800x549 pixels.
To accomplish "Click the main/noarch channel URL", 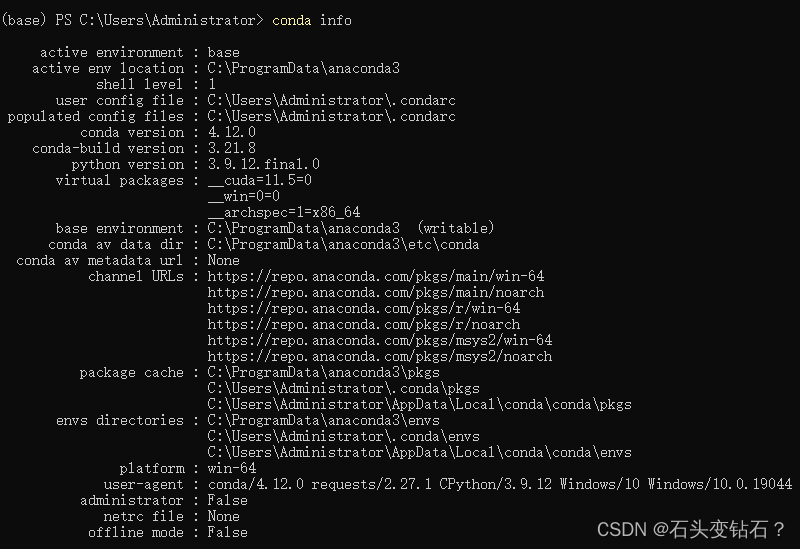I will 376,292.
